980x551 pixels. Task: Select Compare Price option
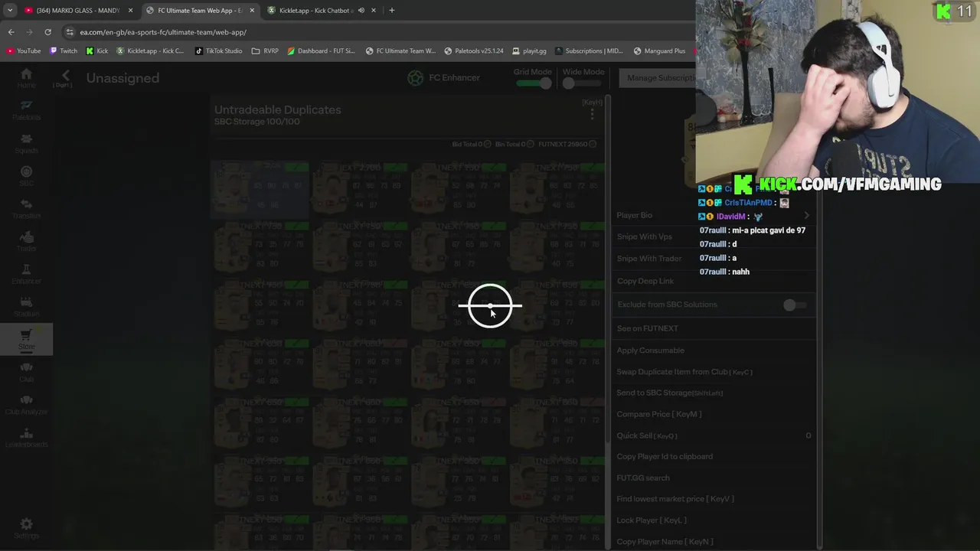714,414
